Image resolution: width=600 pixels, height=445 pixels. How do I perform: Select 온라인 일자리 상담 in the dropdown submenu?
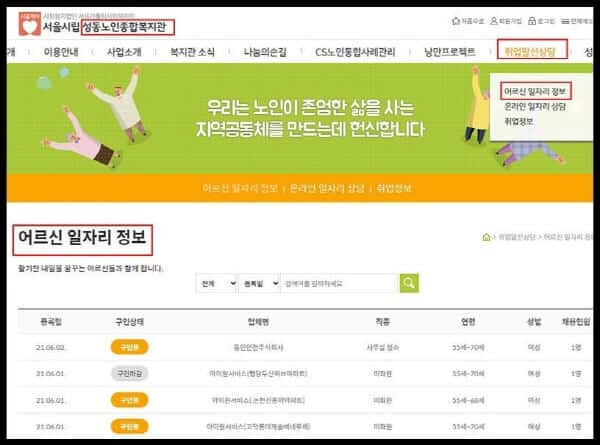point(535,106)
